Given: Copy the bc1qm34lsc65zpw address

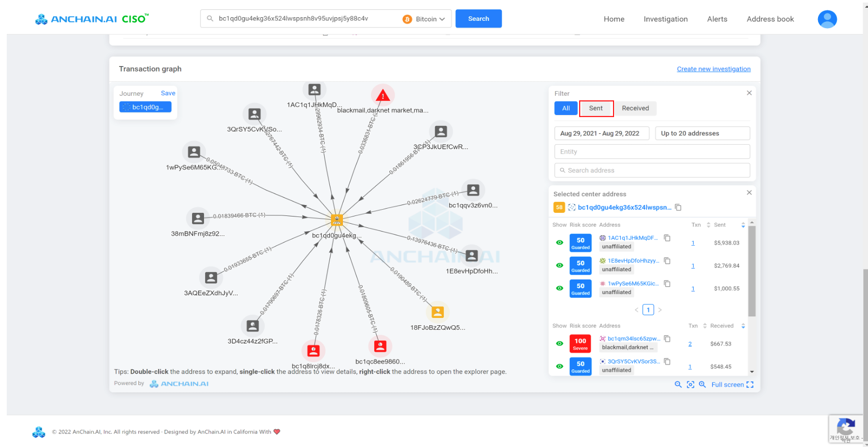Looking at the screenshot, I should 667,339.
